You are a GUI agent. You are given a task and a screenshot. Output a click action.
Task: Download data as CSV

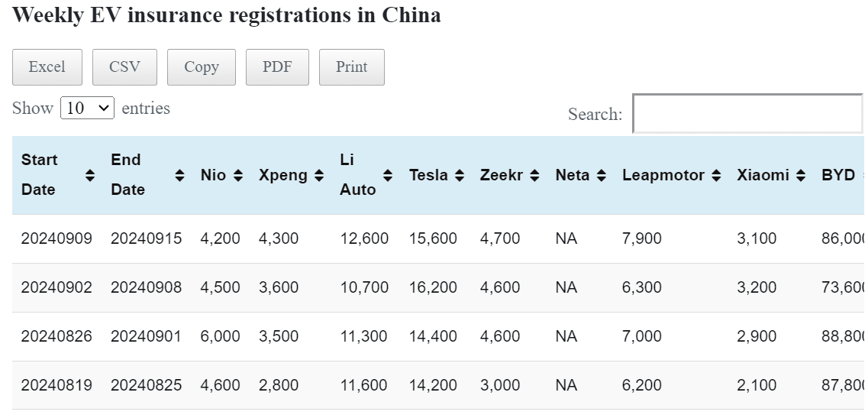coord(124,67)
